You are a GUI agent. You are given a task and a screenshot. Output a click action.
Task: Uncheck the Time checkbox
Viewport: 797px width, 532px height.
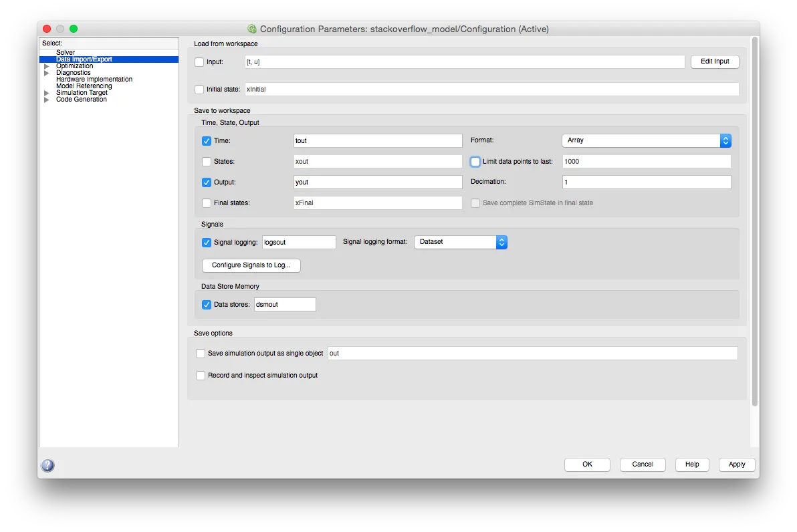tap(207, 141)
